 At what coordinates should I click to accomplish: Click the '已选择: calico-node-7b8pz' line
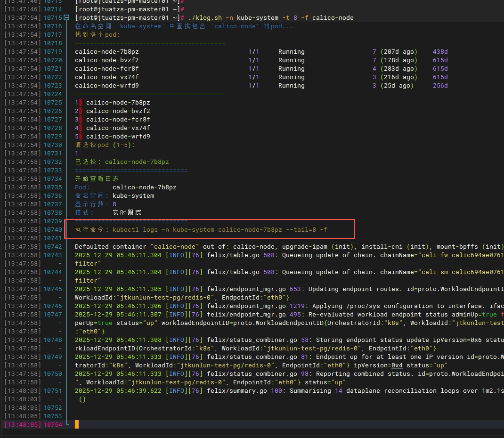122,162
